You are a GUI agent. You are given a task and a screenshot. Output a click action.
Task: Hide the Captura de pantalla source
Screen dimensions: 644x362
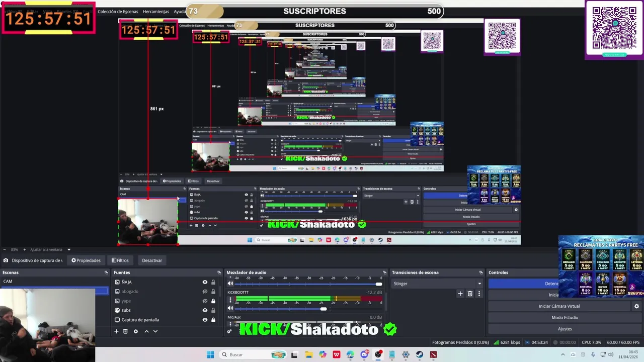pos(205,320)
